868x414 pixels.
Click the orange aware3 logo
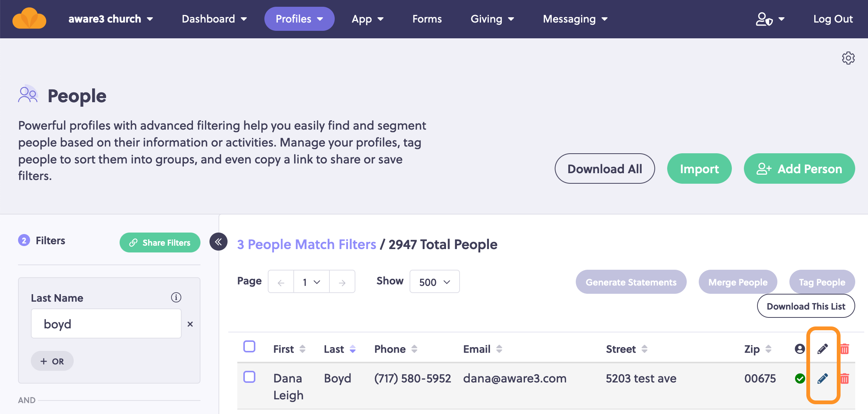pyautogui.click(x=29, y=19)
